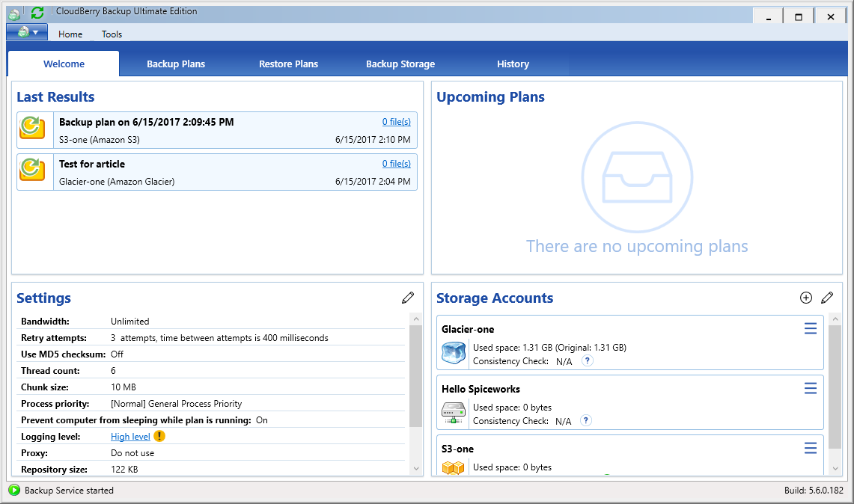Open the CloudBerry application menu dropdown
The width and height of the screenshot is (854, 504).
click(x=27, y=32)
